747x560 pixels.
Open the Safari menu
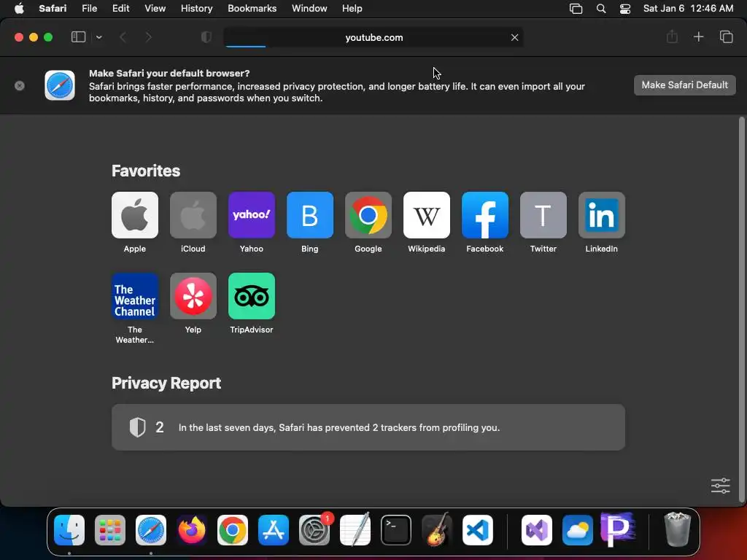click(53, 9)
